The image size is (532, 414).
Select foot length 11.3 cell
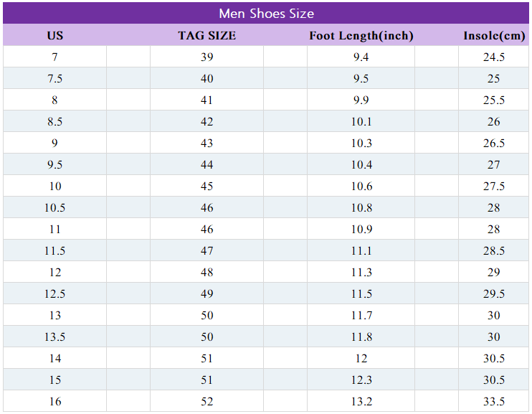[x=361, y=272]
